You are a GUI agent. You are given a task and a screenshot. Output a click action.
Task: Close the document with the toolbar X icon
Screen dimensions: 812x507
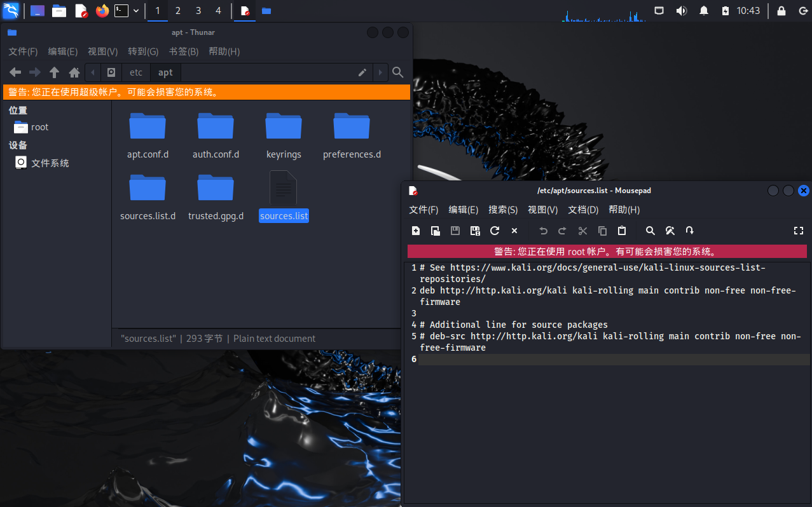point(514,231)
